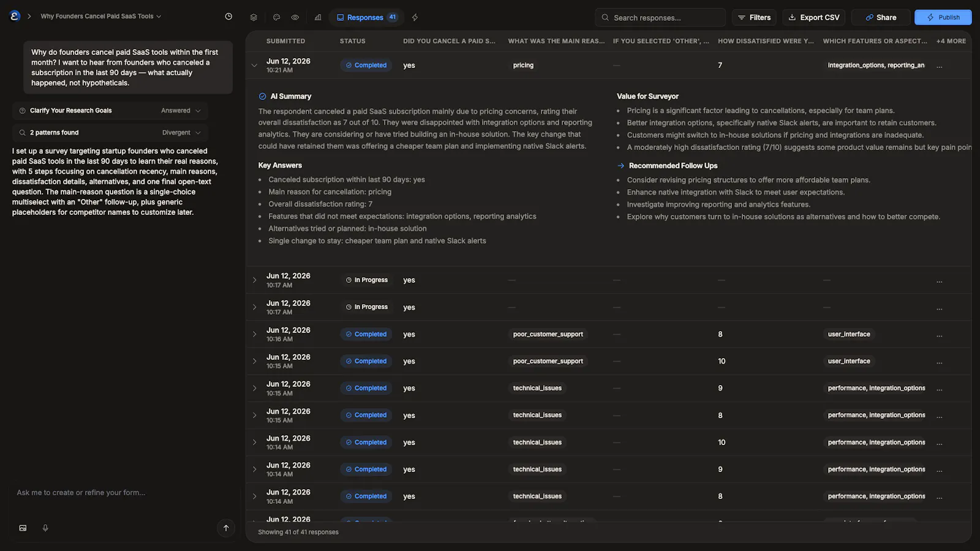Viewport: 980px width, 551px height.
Task: Expand the first 10:14 AM response row
Action: point(254,442)
